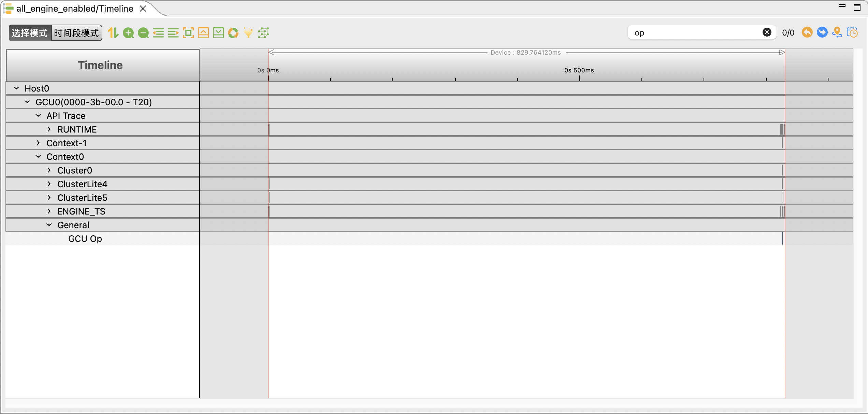Go to previous search result (orange arrow)
This screenshot has width=868, height=414.
click(807, 32)
